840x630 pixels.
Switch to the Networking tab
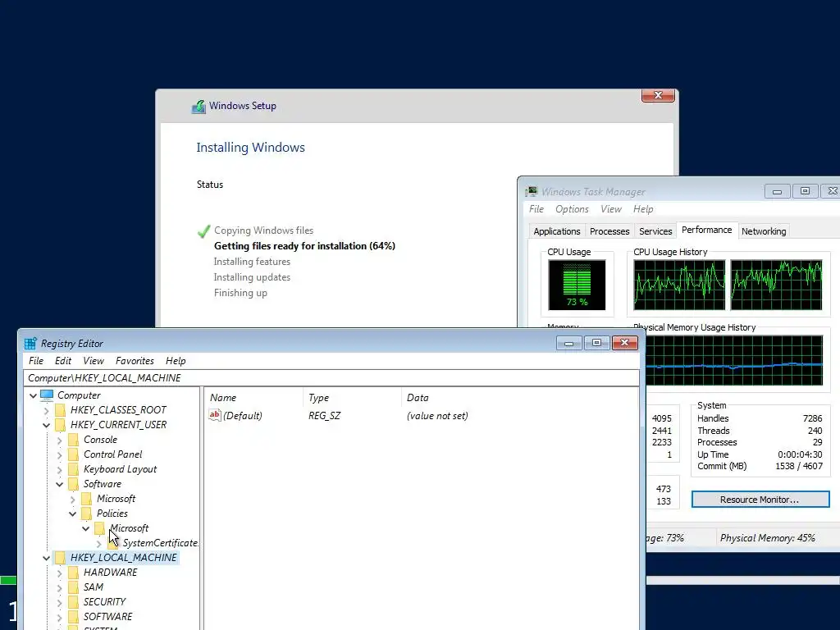[x=764, y=231]
